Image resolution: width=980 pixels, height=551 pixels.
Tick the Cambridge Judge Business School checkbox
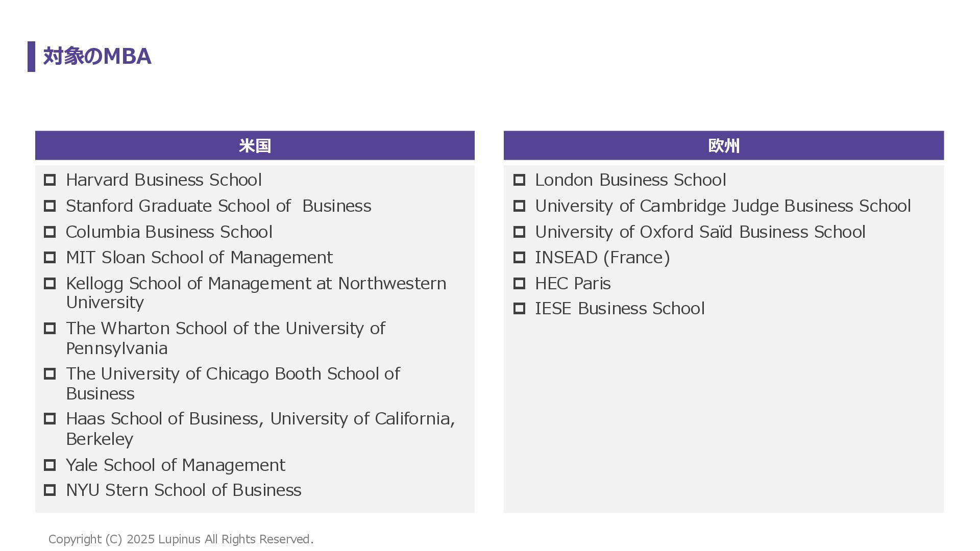coord(519,206)
